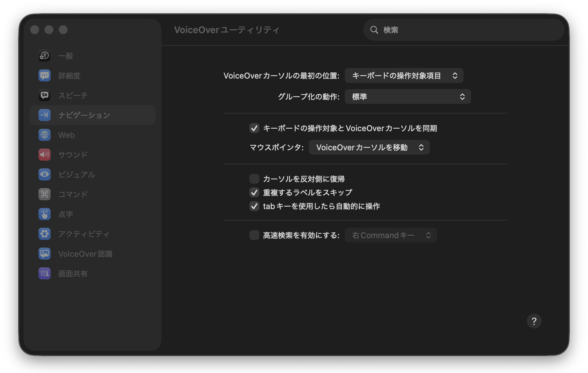The height and width of the screenshot is (373, 588).
Task: Click the 点字 braille hand icon
Action: pos(45,214)
